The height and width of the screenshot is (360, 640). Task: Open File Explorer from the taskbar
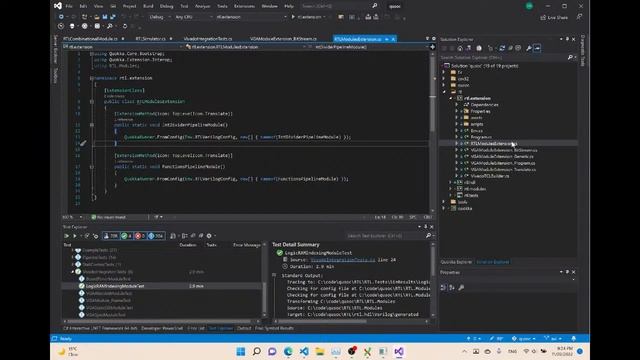click(x=320, y=351)
